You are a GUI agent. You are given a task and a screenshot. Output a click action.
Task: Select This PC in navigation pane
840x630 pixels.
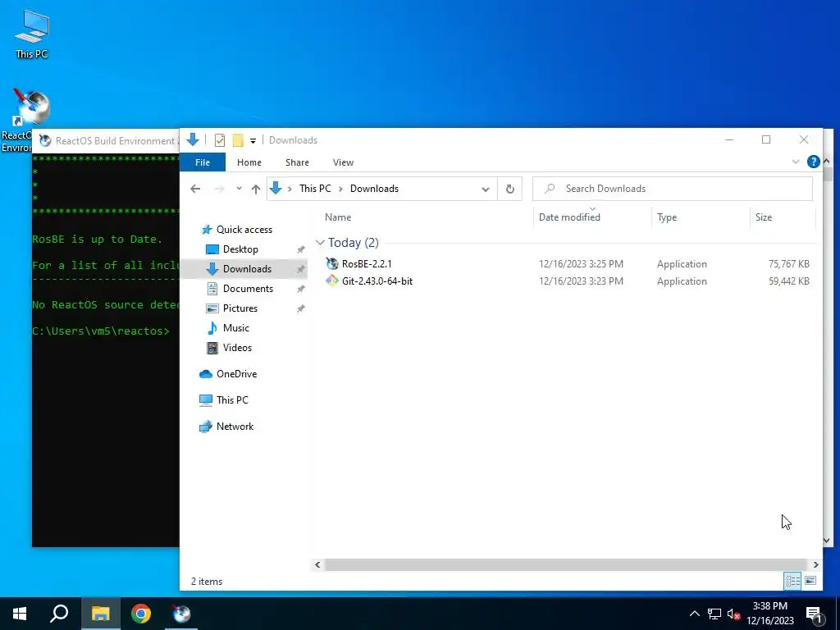pyautogui.click(x=232, y=400)
